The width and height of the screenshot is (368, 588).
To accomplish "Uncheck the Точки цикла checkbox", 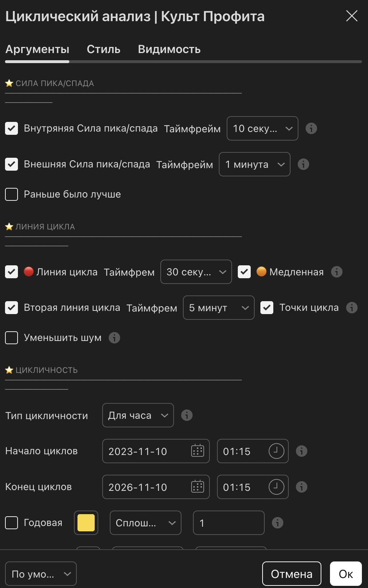I will click(267, 308).
